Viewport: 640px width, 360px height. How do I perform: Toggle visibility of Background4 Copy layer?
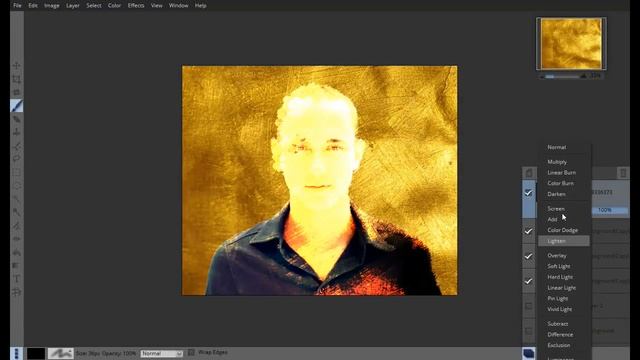528,231
